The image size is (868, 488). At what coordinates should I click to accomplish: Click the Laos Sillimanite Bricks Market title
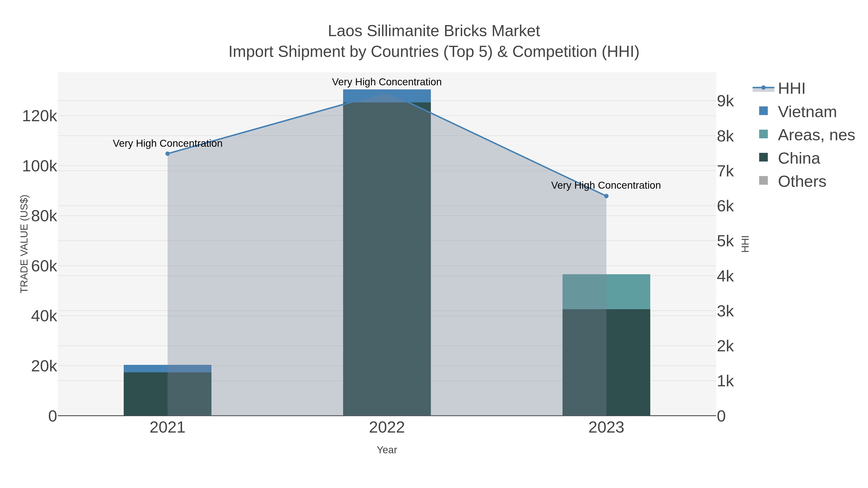(434, 31)
